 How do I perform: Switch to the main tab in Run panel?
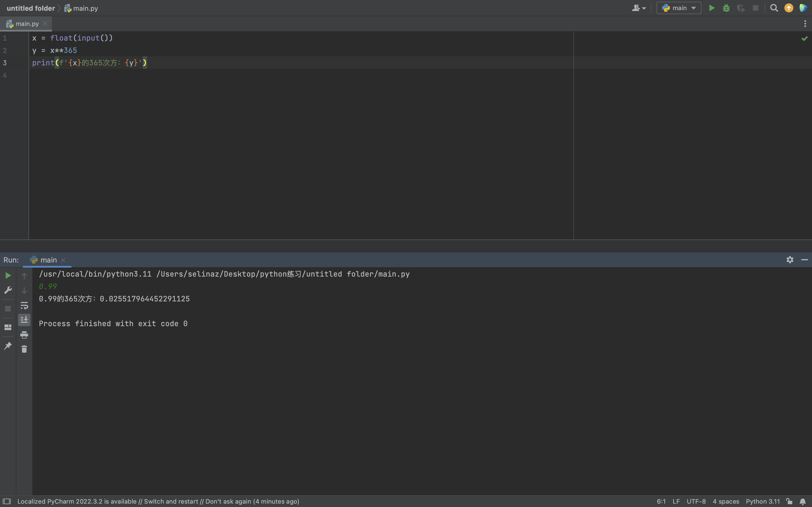(x=48, y=260)
